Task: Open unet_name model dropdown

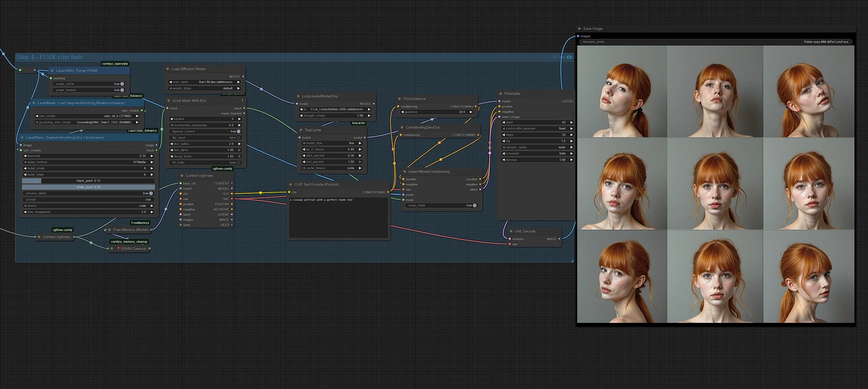Action: pyautogui.click(x=205, y=82)
